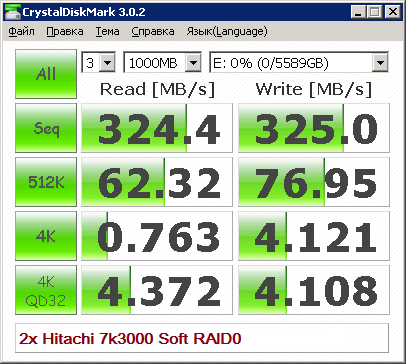
Task: Start the Seq benchmark
Action: (46, 128)
